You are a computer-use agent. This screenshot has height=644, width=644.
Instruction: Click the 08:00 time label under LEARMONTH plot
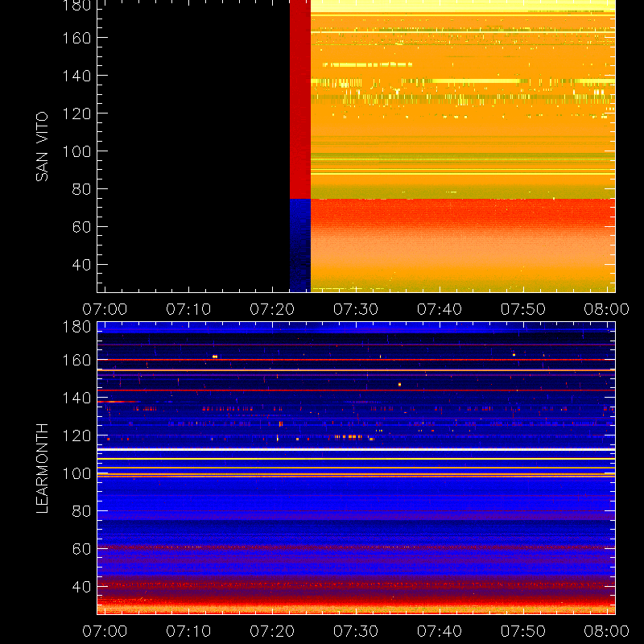[x=607, y=631]
